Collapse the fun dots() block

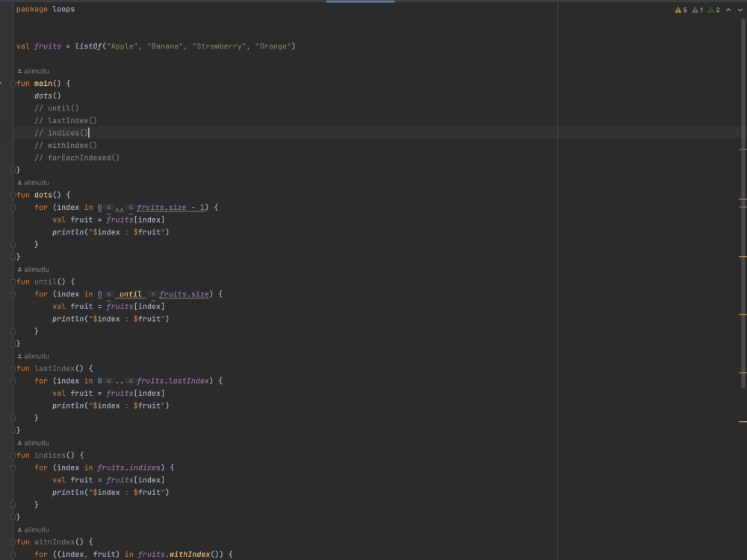(13, 195)
